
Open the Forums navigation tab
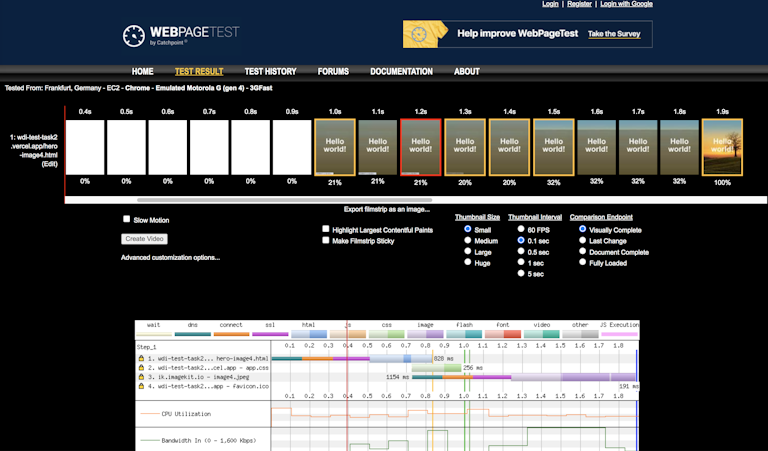(x=333, y=72)
